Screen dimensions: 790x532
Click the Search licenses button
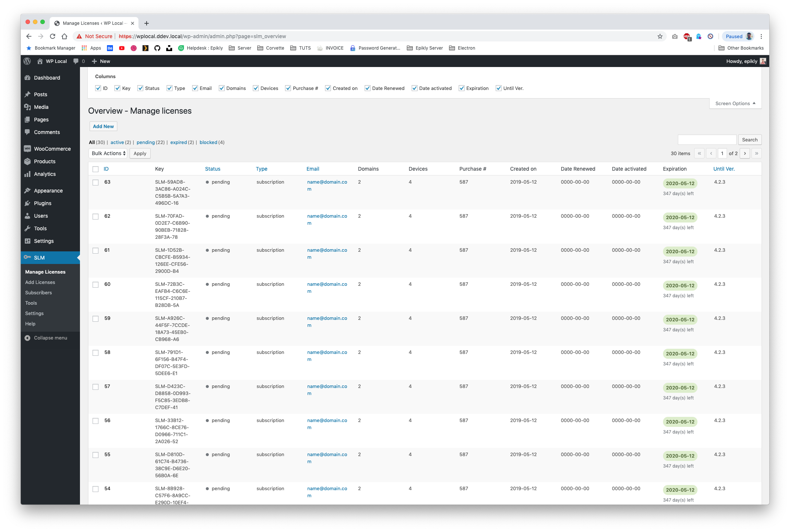tap(750, 140)
